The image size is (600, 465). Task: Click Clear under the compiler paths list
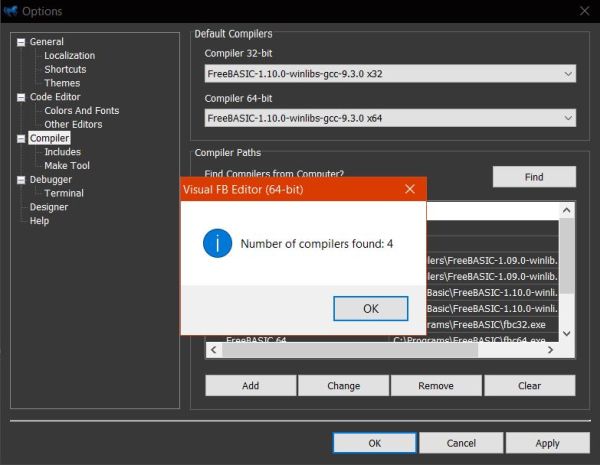click(530, 385)
